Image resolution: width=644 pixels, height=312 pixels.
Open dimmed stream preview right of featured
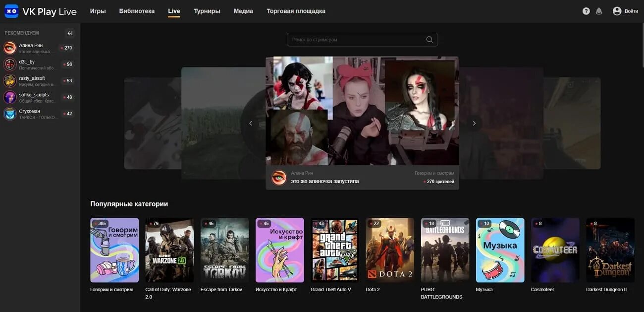(x=501, y=123)
